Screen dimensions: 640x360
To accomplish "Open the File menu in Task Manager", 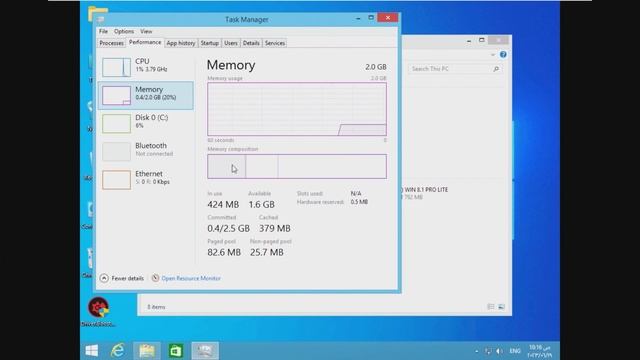I will 103,31.
